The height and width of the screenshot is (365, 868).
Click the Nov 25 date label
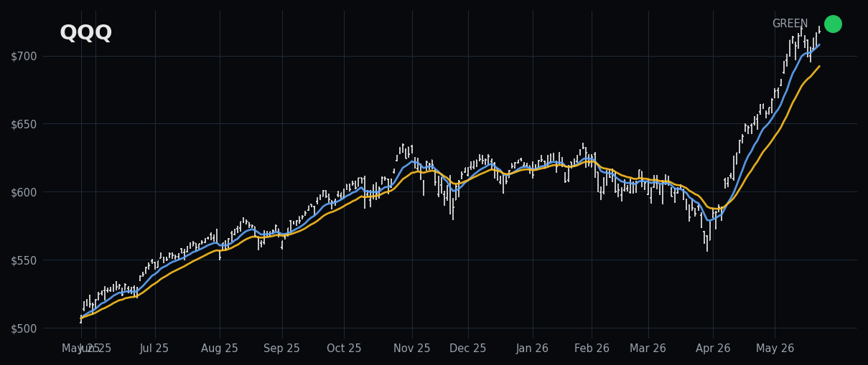[412, 349]
